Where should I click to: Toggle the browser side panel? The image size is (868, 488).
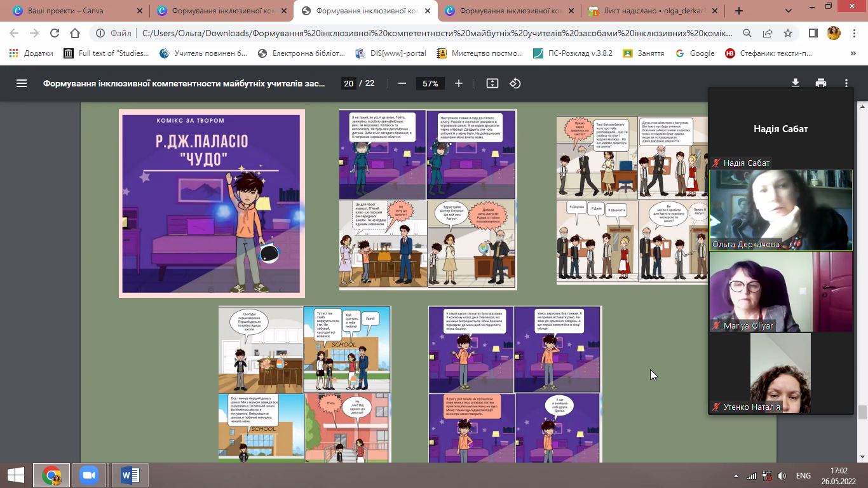coord(813,34)
